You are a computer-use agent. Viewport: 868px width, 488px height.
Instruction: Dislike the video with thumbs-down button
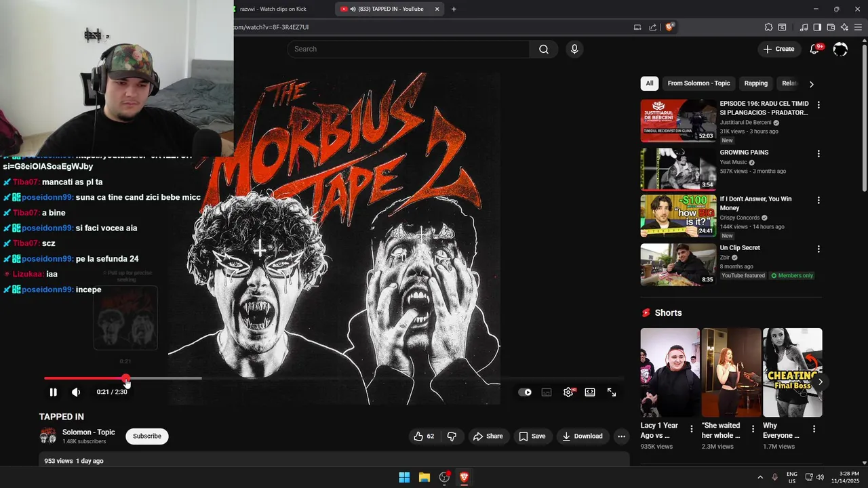pyautogui.click(x=452, y=436)
